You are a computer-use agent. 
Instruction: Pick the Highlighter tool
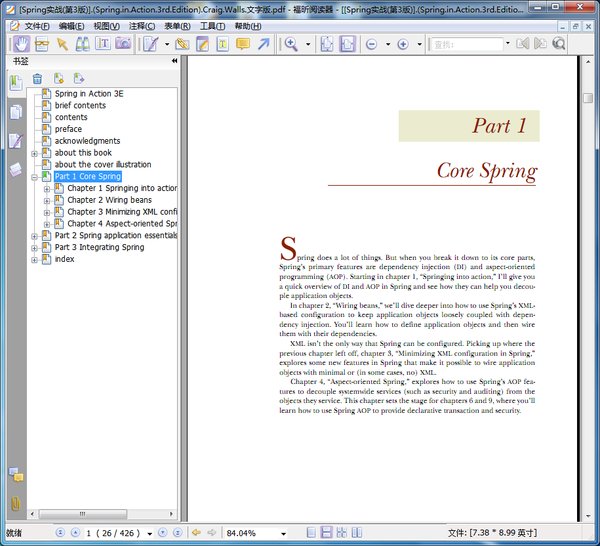click(x=182, y=44)
